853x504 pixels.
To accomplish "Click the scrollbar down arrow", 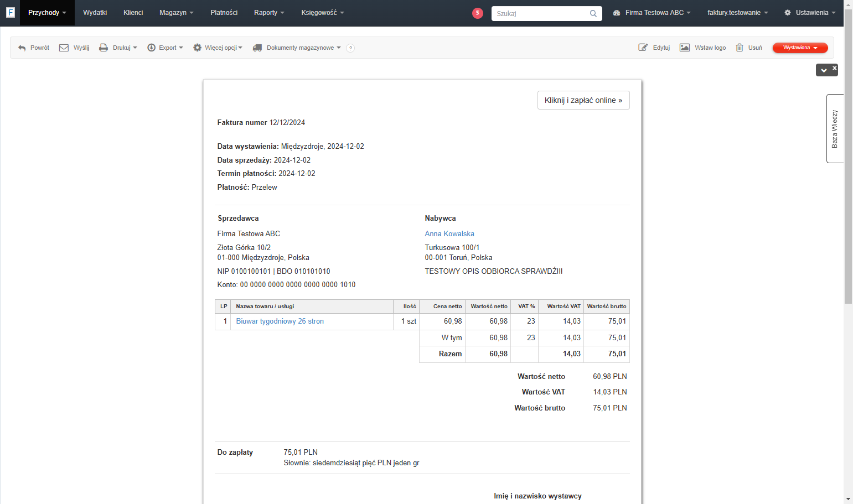I will click(848, 499).
